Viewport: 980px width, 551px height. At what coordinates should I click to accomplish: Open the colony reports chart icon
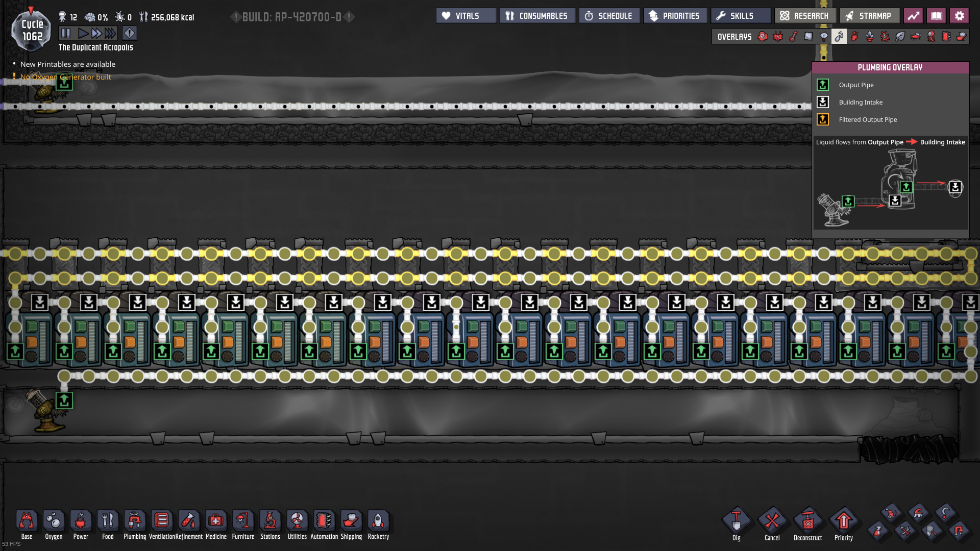913,16
